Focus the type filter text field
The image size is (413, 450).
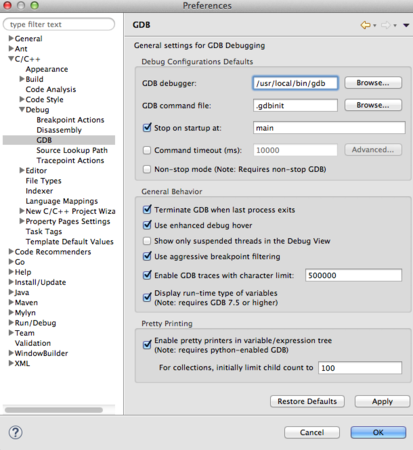coord(59,24)
